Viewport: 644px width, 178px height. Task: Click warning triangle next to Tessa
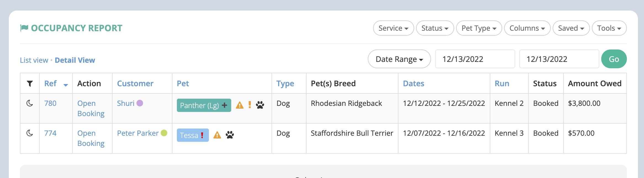(217, 135)
